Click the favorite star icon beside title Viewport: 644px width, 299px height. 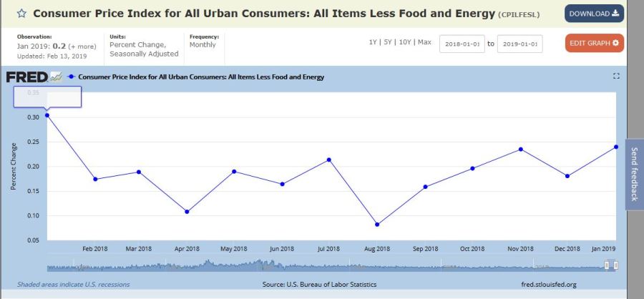(x=22, y=14)
